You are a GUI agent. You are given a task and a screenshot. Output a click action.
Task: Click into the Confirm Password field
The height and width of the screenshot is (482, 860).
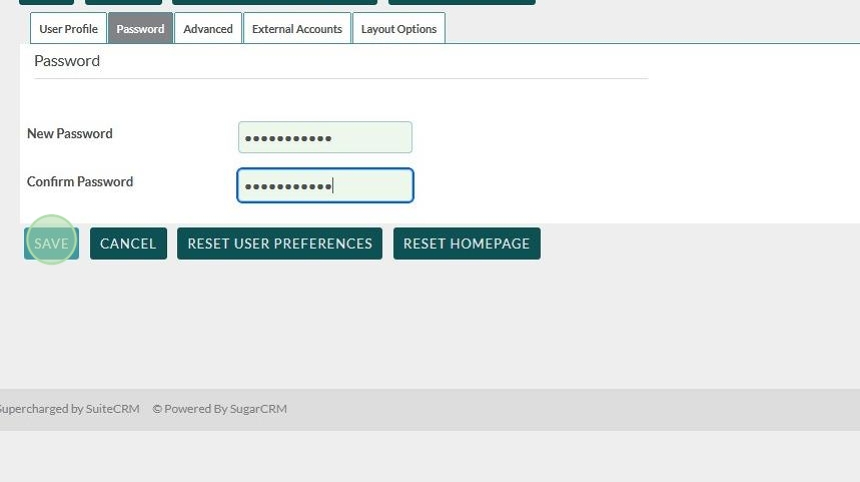point(325,186)
